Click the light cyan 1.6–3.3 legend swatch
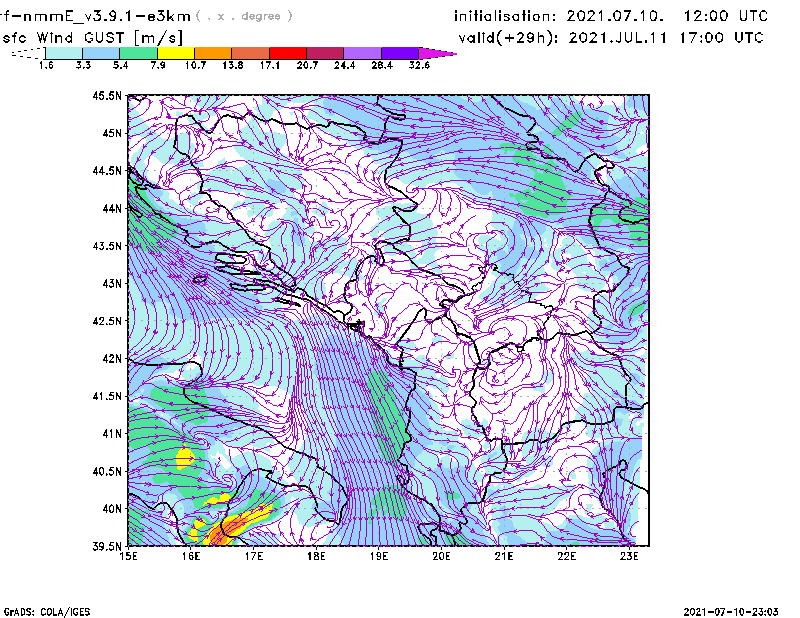Screen dimensions: 800x618 (x=64, y=53)
